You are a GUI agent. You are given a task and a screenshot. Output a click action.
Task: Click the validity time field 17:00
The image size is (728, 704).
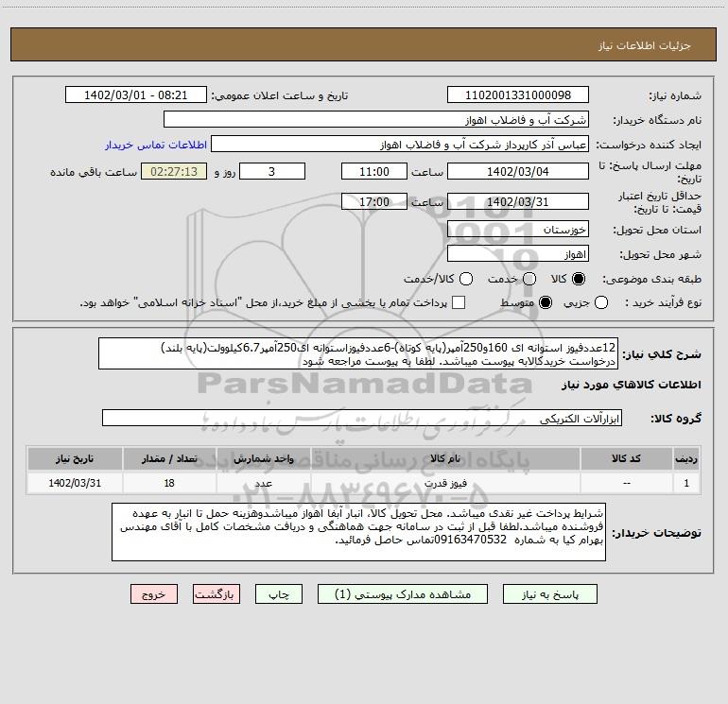click(374, 201)
